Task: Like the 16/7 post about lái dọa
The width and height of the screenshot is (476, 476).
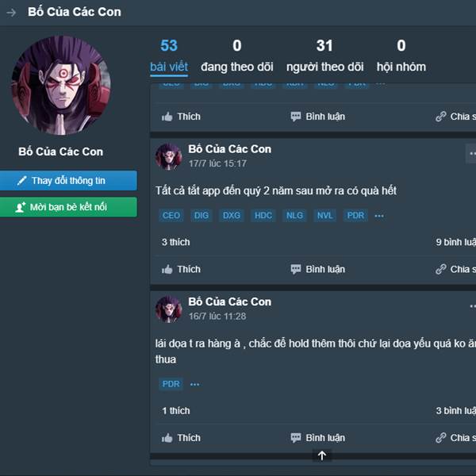Action: (x=181, y=438)
